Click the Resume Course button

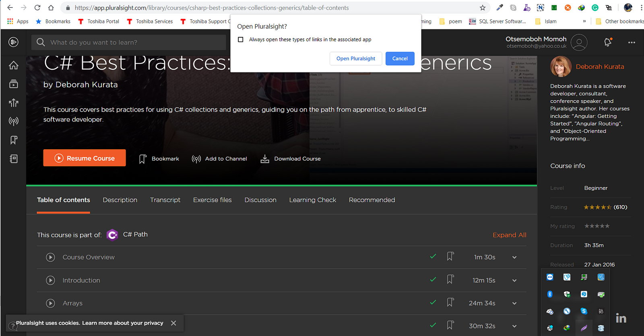(85, 158)
